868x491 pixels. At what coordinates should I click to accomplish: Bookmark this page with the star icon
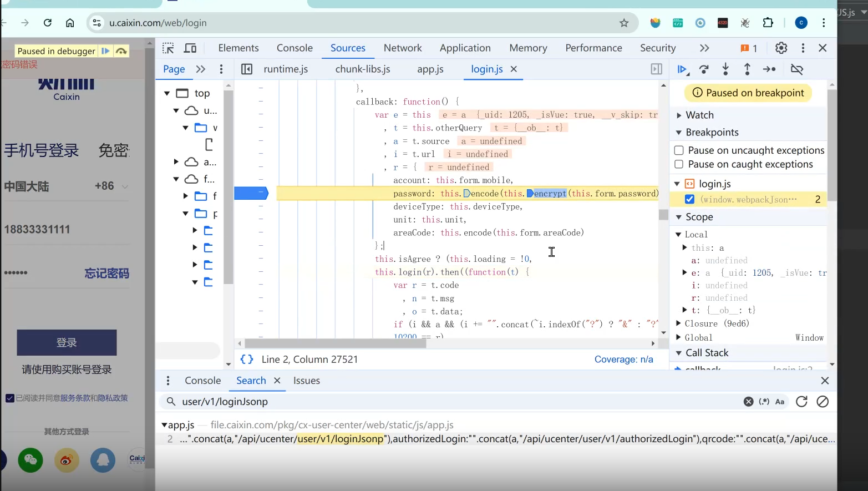(x=624, y=23)
